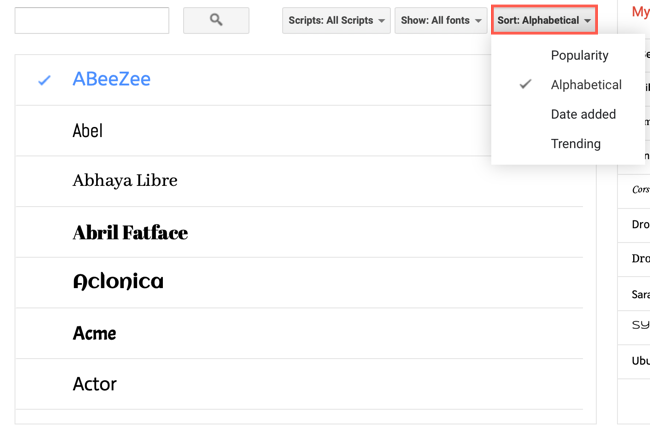Choose the Abhaya Libre font

click(x=125, y=181)
